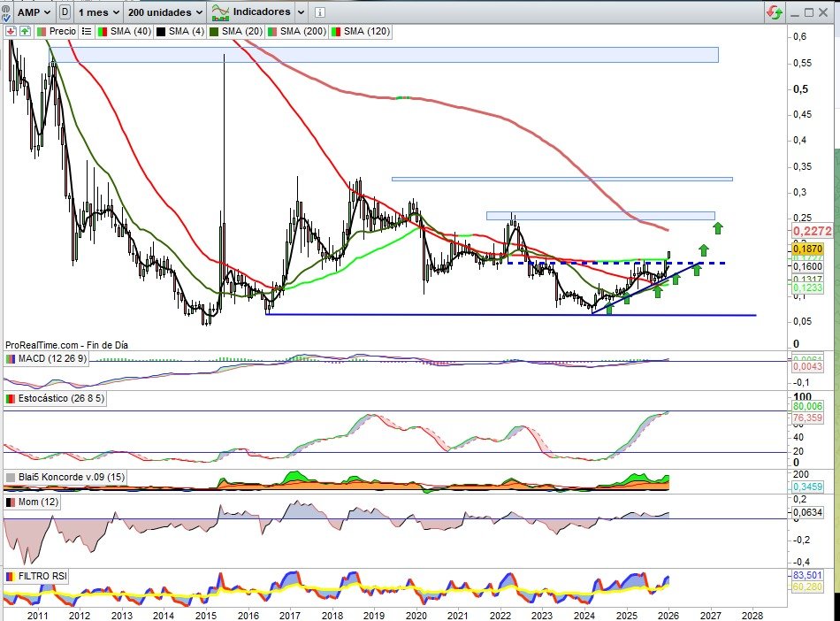Viewport: 840px width, 621px height.
Task: Click the 2015 label on time axis
Action: (206, 616)
